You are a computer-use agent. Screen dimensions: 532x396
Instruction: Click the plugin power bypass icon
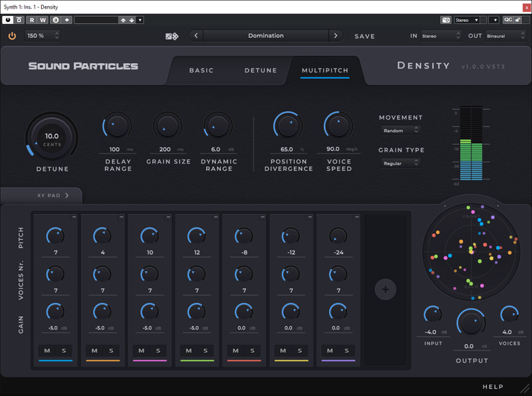click(12, 36)
